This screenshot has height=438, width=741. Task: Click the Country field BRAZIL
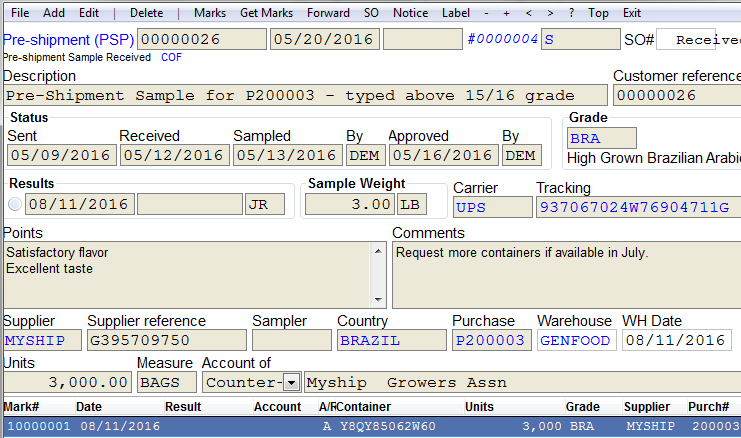(x=392, y=340)
